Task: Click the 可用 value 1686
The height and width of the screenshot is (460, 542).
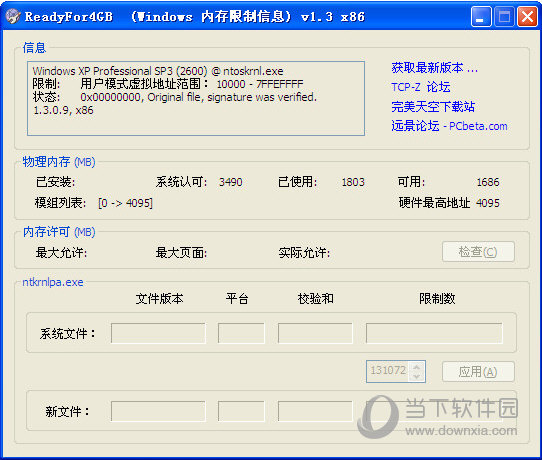Action: coord(488,182)
